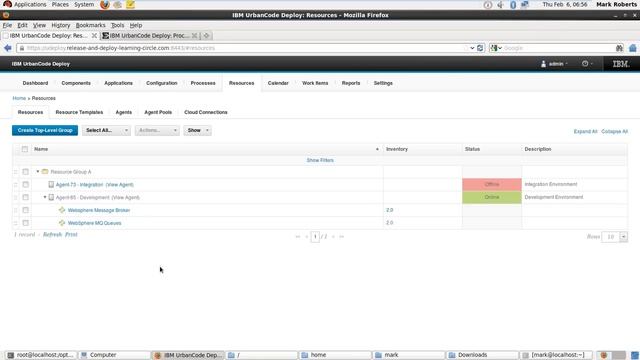Open the View Agent link for Agent-73
The width and height of the screenshot is (640, 360).
120,185
